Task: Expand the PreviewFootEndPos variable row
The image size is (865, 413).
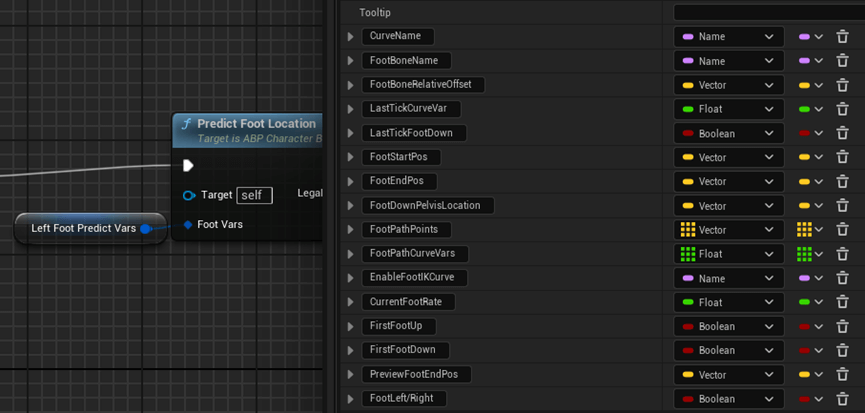Action: (350, 374)
